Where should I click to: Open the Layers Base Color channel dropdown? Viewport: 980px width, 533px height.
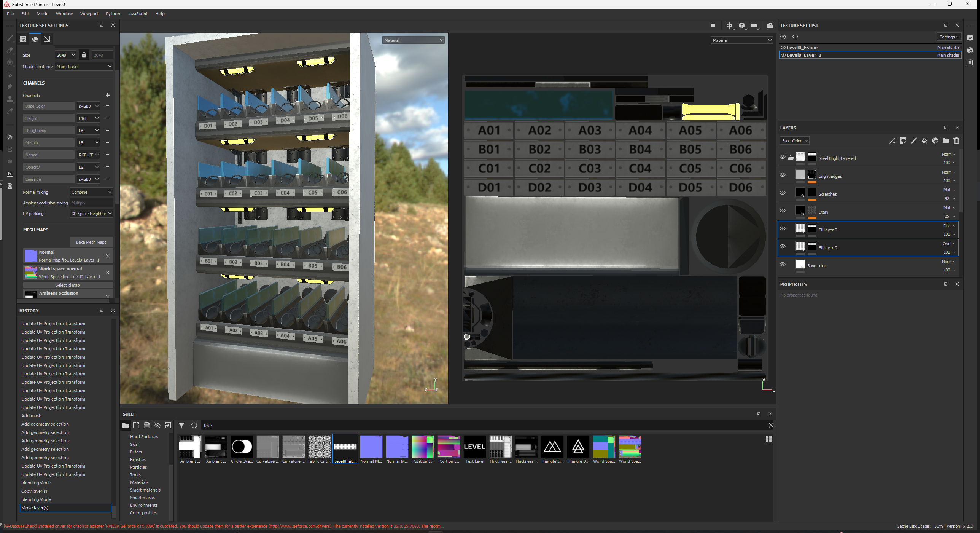794,141
